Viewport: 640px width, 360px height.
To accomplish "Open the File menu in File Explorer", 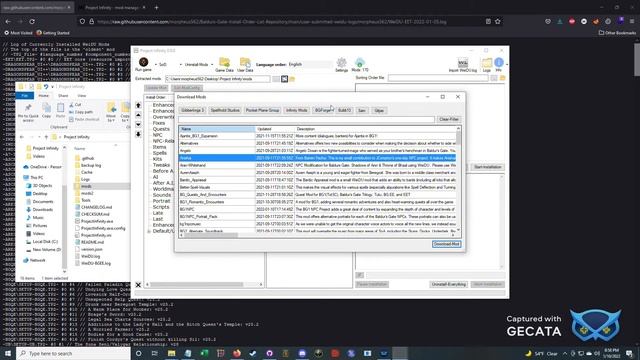I will click(x=24, y=96).
